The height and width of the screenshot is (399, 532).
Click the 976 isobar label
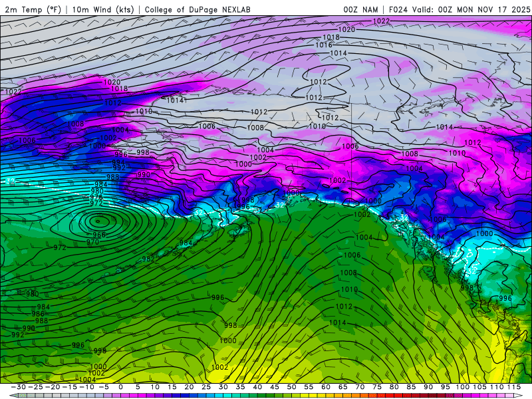click(x=96, y=198)
